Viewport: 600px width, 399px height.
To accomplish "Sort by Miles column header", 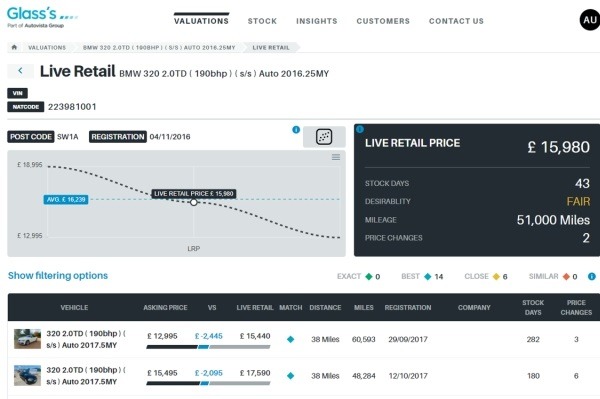I will coord(364,308).
